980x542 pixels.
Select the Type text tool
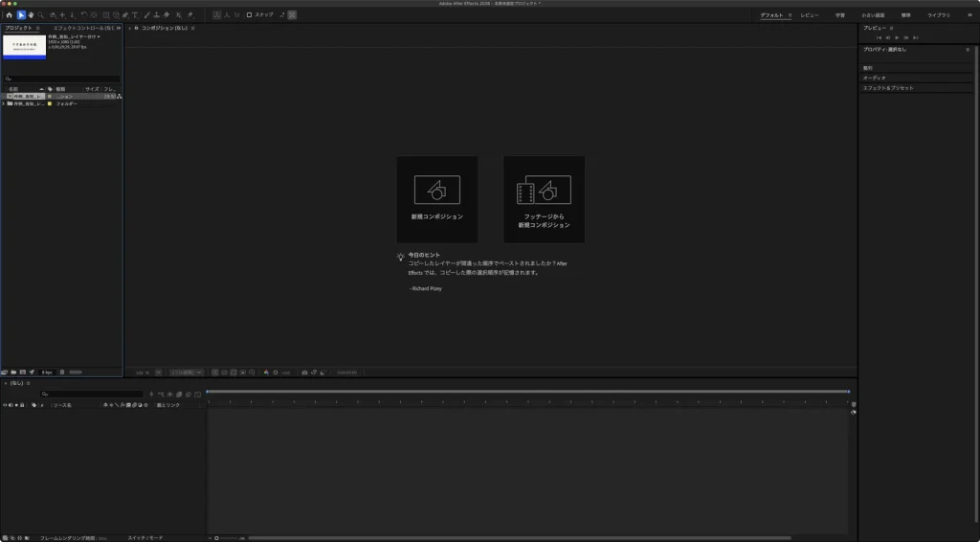(x=135, y=15)
